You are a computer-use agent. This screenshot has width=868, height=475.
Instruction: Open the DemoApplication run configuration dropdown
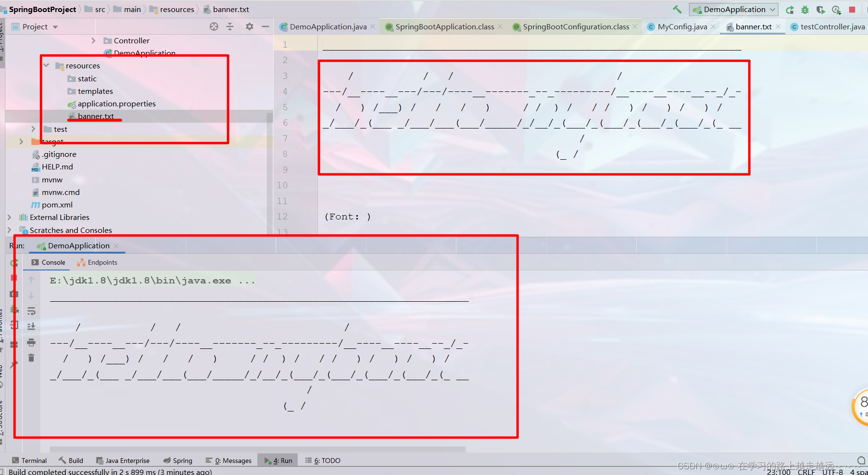click(733, 10)
